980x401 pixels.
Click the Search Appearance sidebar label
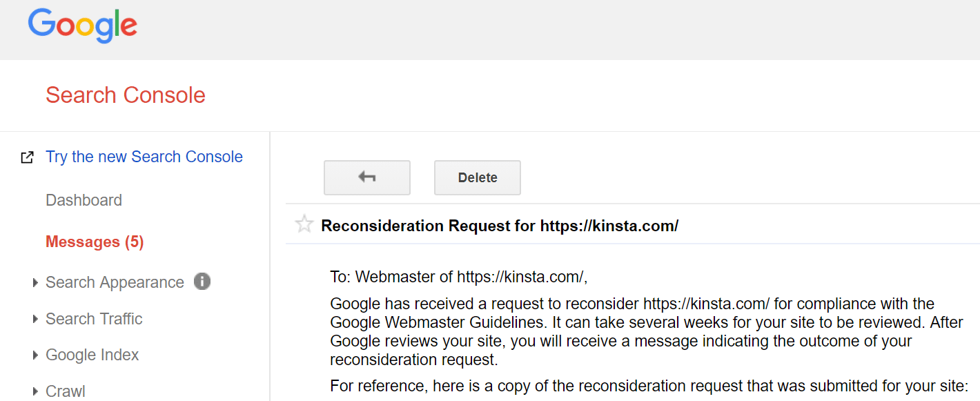(x=115, y=282)
